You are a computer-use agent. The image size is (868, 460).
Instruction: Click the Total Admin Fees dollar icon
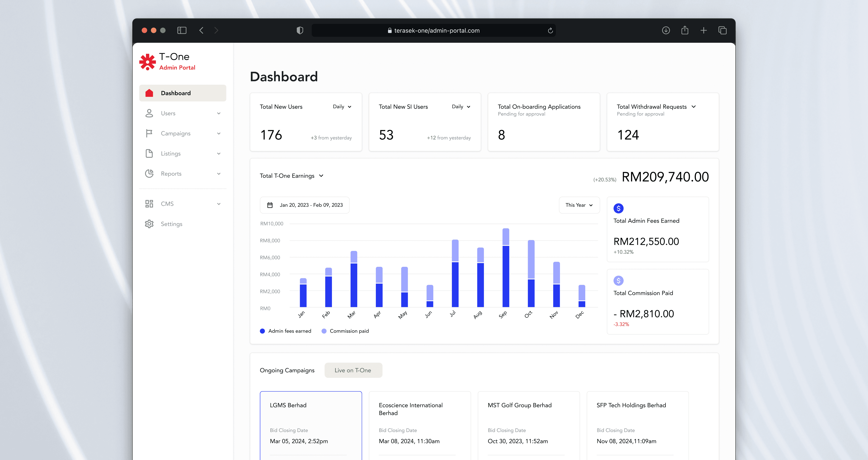(x=618, y=208)
